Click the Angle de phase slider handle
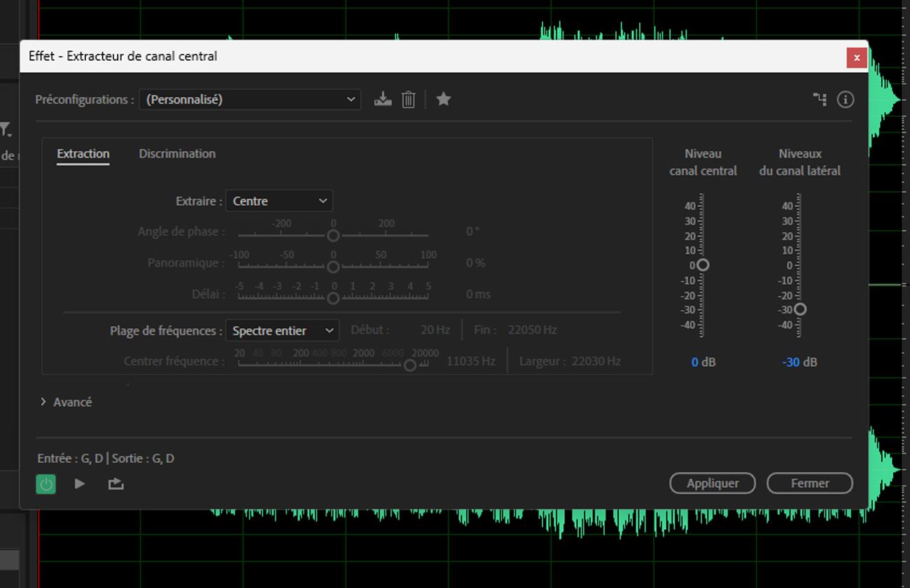Screen dimensions: 910x588 tap(333, 235)
